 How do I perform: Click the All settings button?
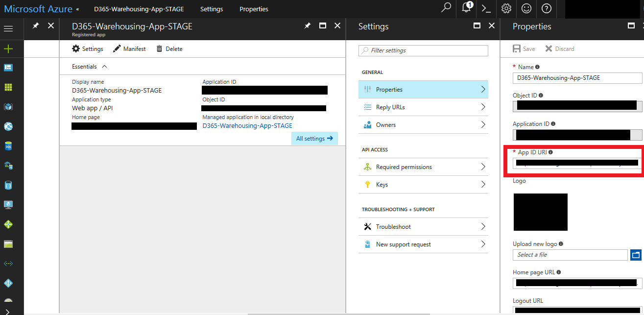[314, 139]
